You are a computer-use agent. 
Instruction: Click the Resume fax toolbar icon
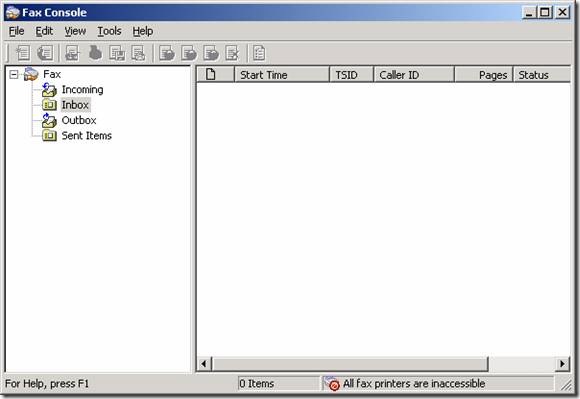point(189,53)
